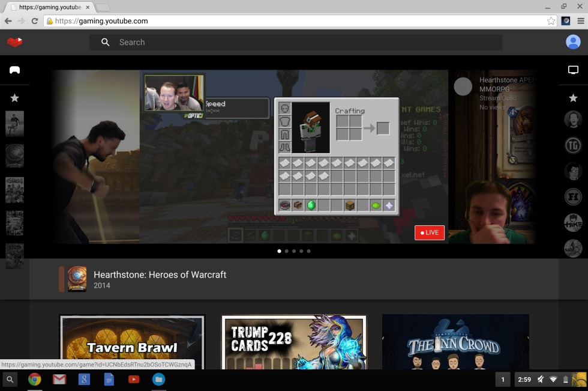
Task: Expand the notification counter showing 1
Action: (503, 379)
